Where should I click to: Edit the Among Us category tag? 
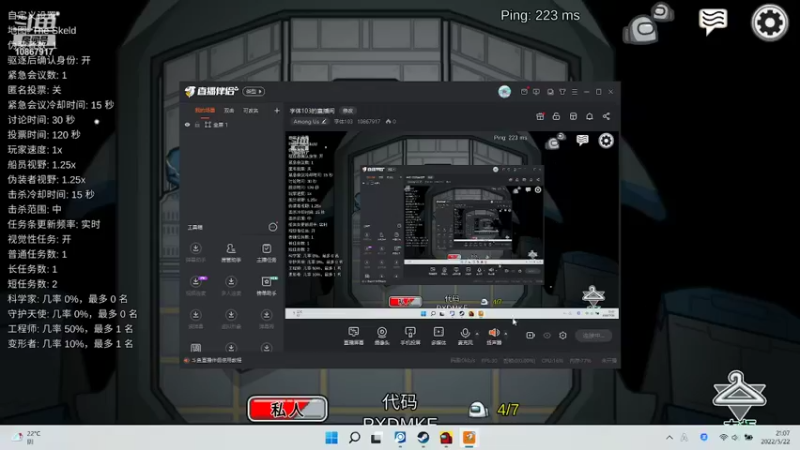tap(310, 121)
